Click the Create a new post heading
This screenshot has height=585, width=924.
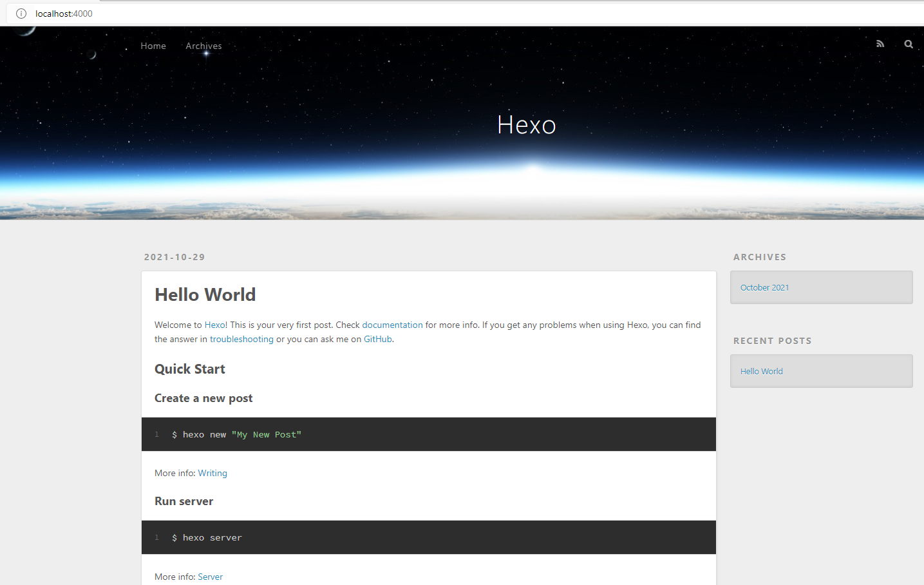[203, 398]
